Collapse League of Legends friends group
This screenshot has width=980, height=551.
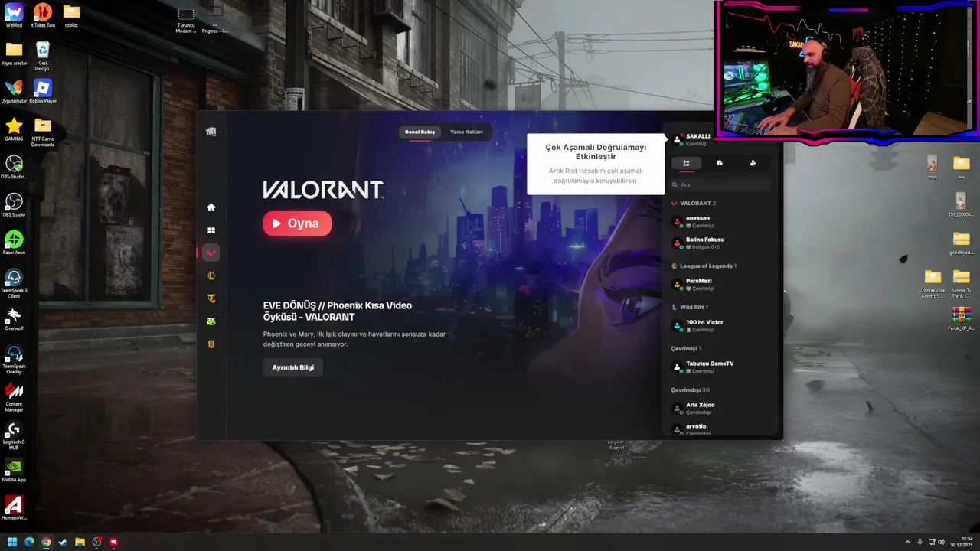tap(704, 266)
